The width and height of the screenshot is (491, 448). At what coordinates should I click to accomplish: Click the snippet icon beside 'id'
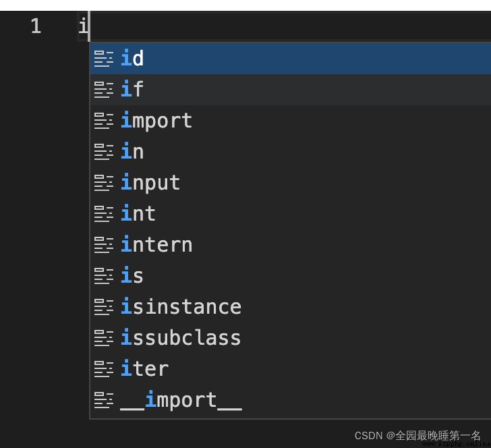104,59
